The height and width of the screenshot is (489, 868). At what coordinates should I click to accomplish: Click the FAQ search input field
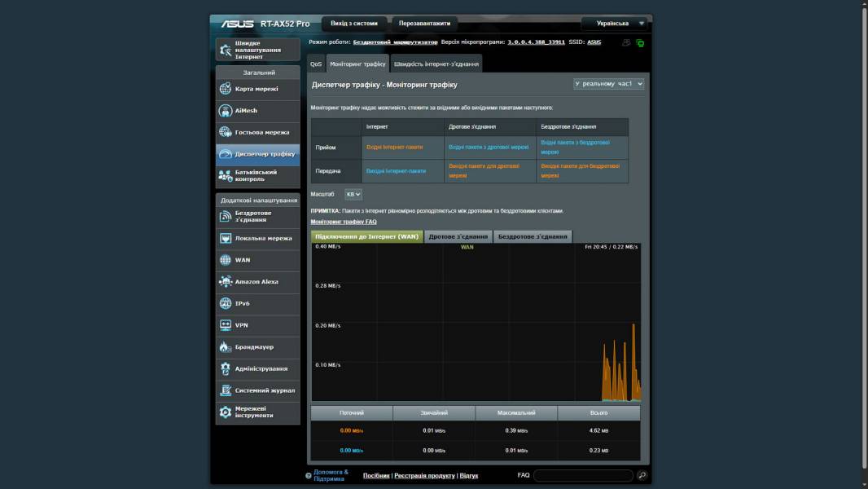[x=583, y=475]
